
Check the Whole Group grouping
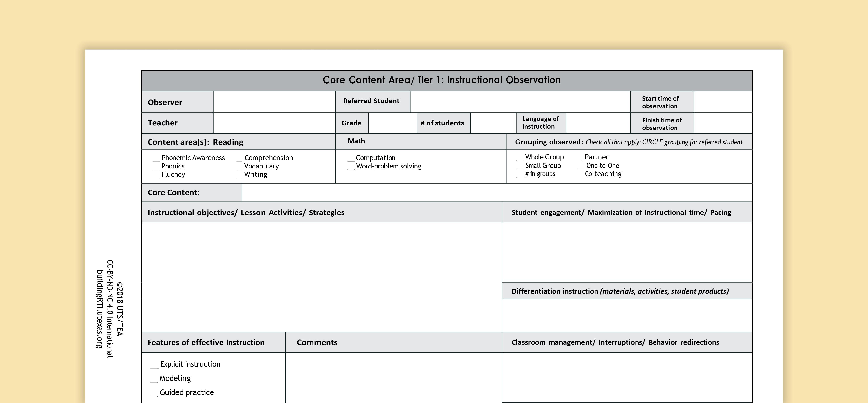(520, 157)
